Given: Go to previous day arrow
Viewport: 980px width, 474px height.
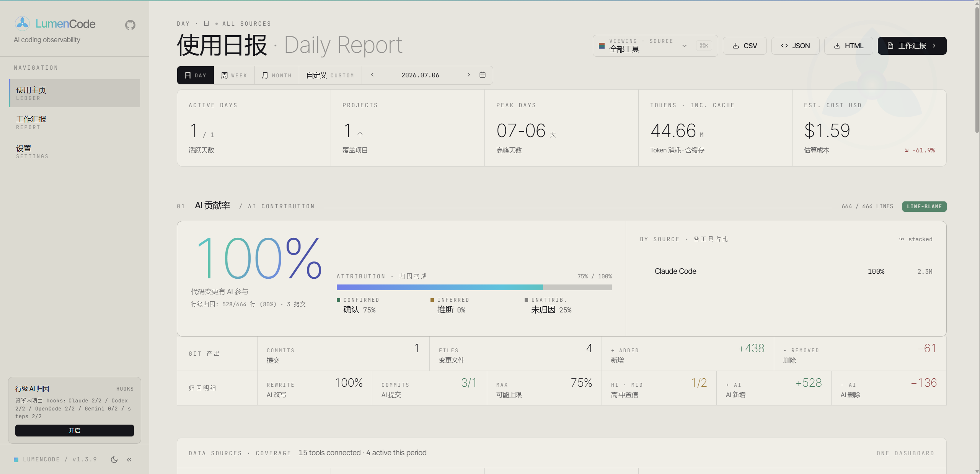Looking at the screenshot, I should 372,75.
